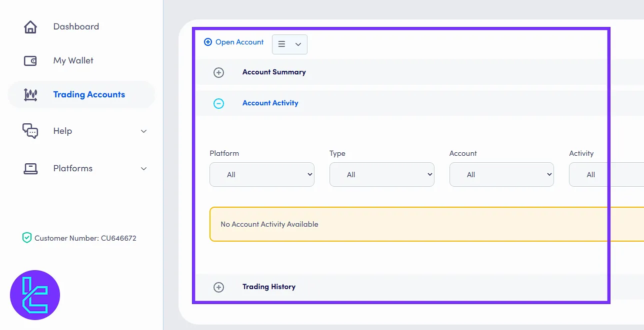Expand the Platforms submenu chevron
The width and height of the screenshot is (644, 330).
pos(143,169)
